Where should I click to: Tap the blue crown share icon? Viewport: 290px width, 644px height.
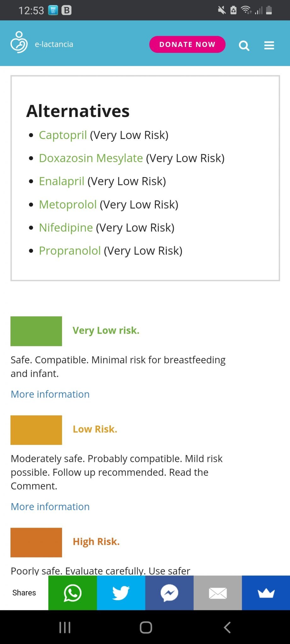tap(266, 593)
